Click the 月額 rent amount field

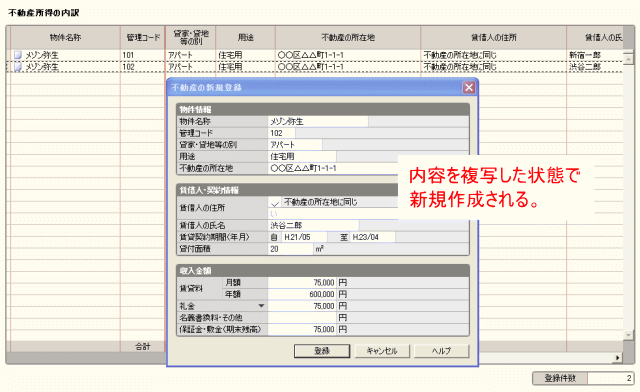(302, 283)
